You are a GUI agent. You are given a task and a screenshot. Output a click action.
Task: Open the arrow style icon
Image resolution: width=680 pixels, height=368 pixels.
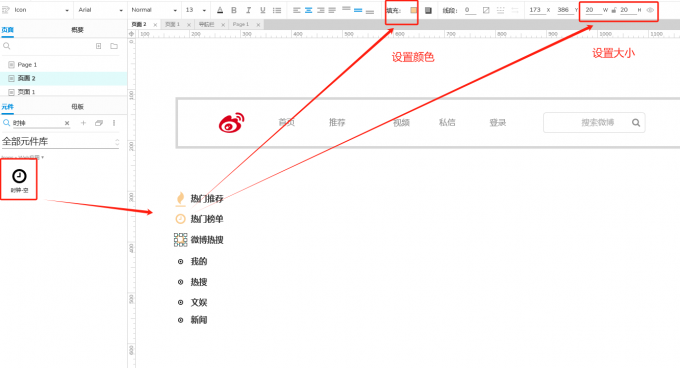click(515, 10)
